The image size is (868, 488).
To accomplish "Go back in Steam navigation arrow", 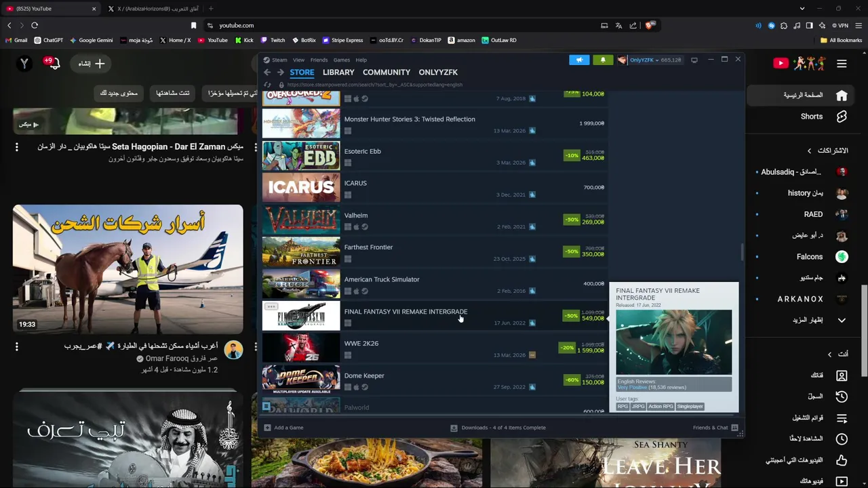I will tap(267, 72).
